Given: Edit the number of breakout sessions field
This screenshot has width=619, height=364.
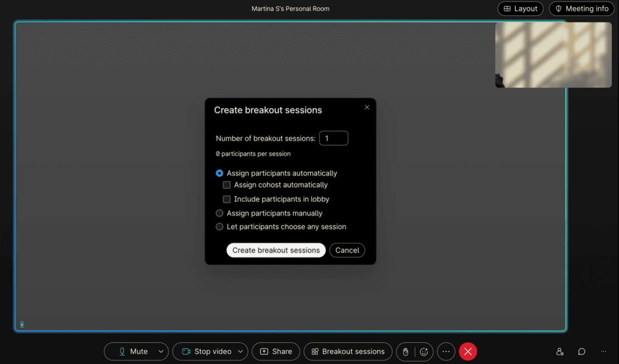Looking at the screenshot, I should 333,138.
